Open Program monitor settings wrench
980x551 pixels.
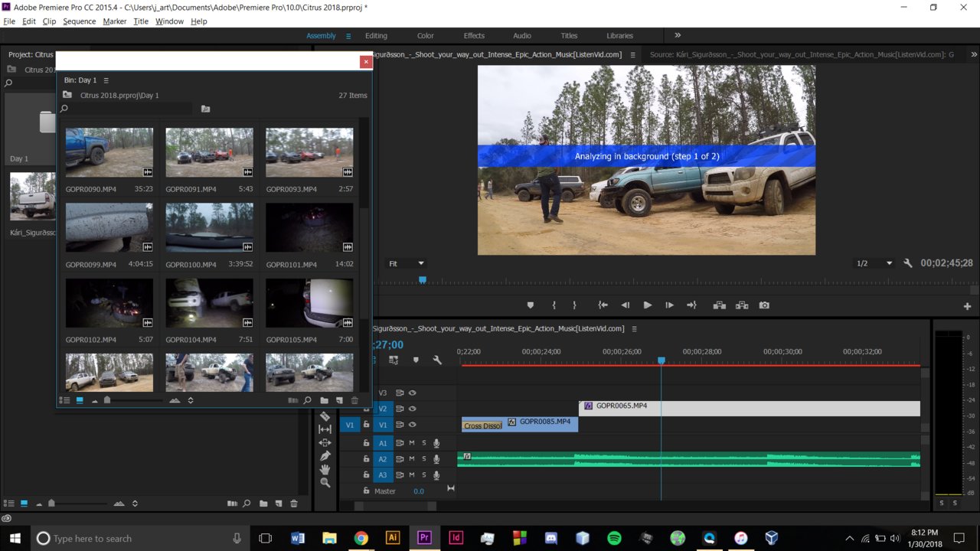pos(908,263)
